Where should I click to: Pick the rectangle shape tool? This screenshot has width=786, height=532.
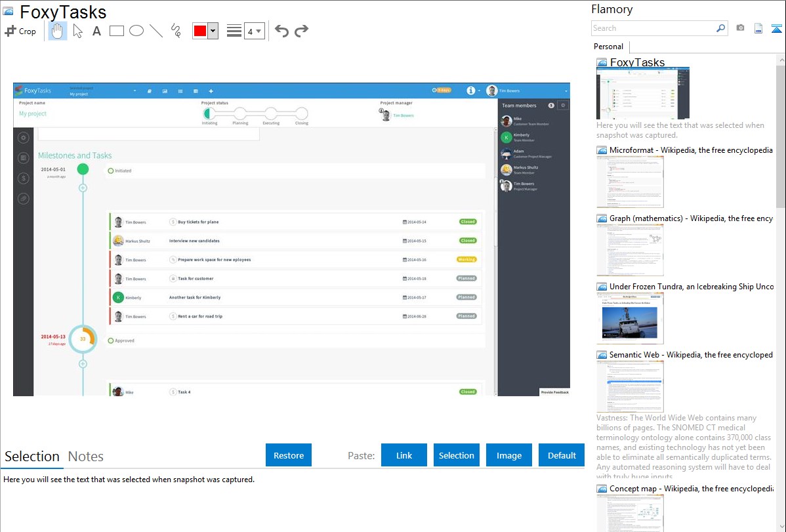117,31
